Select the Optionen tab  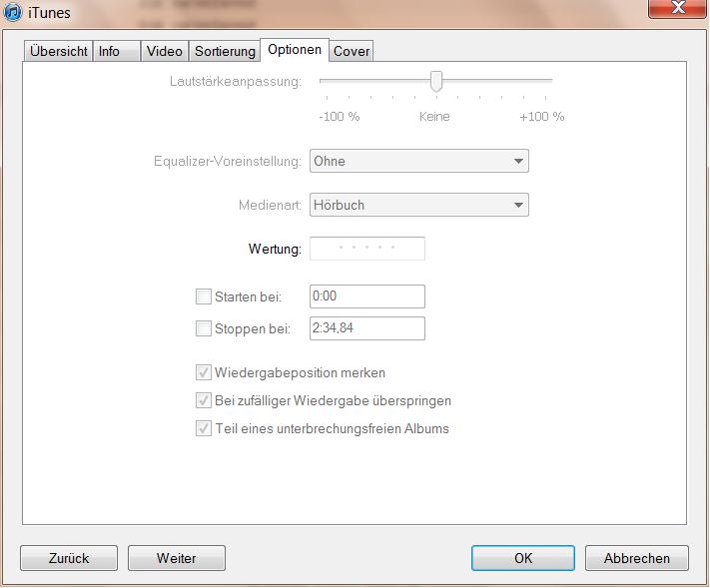click(x=295, y=50)
